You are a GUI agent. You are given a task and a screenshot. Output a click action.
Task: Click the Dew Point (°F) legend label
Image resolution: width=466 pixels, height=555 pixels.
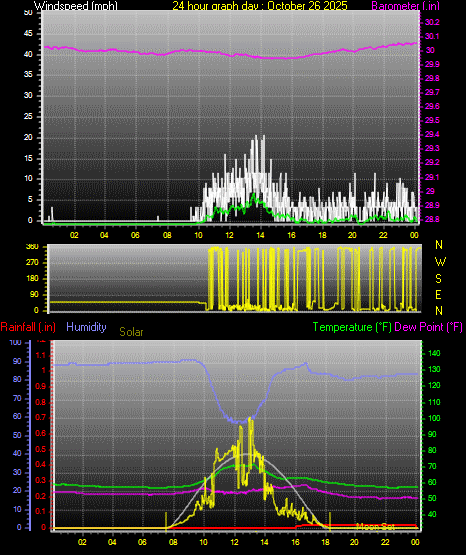(x=428, y=327)
